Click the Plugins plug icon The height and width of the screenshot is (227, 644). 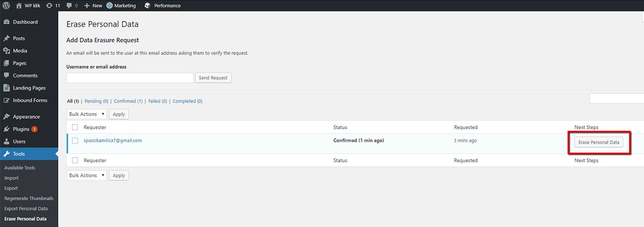[x=6, y=129]
